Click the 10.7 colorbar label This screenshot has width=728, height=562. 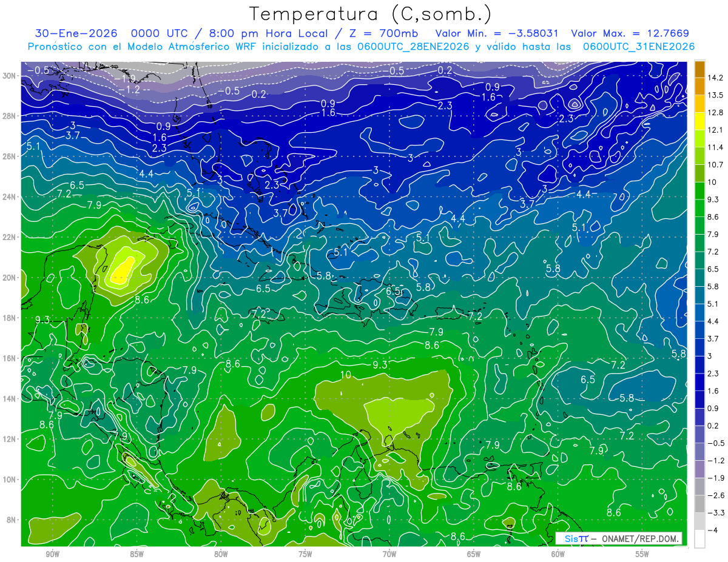tap(716, 165)
